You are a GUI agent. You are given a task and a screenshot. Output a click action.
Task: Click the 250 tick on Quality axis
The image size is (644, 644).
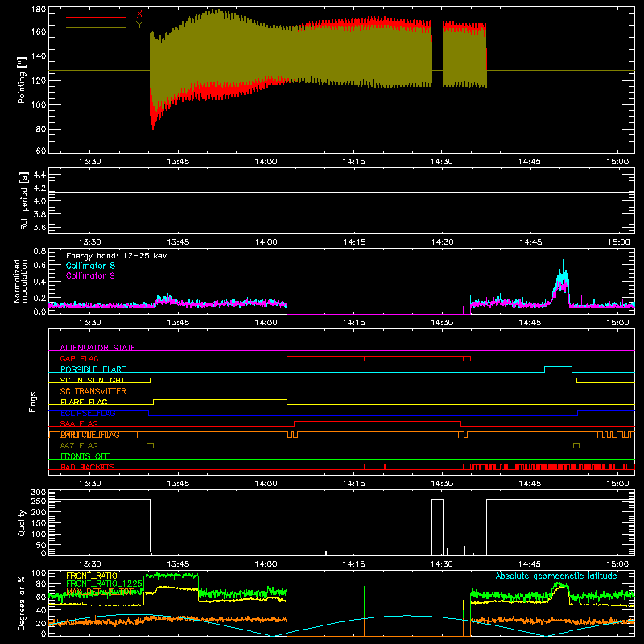point(39,502)
